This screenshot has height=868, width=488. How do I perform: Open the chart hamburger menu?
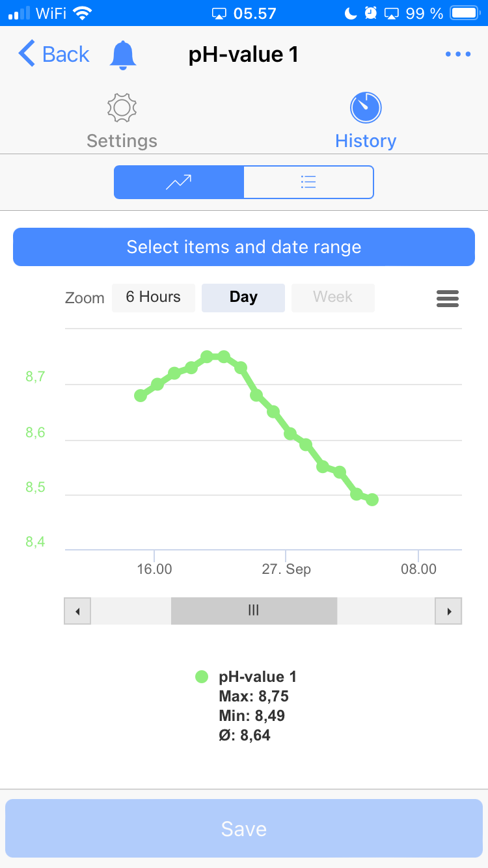tap(448, 299)
